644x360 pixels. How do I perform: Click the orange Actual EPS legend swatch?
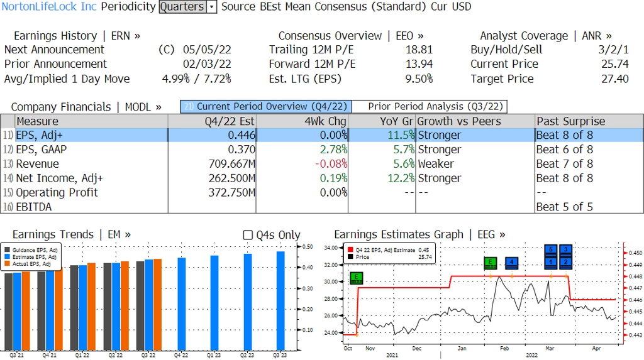tap(7, 264)
